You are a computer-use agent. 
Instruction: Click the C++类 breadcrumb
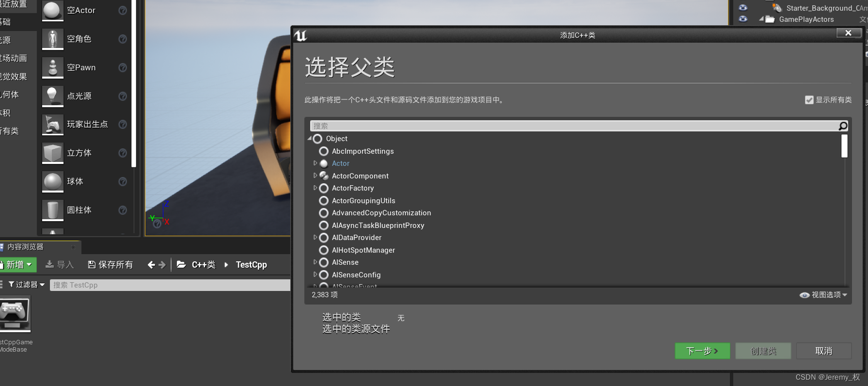[x=204, y=265]
